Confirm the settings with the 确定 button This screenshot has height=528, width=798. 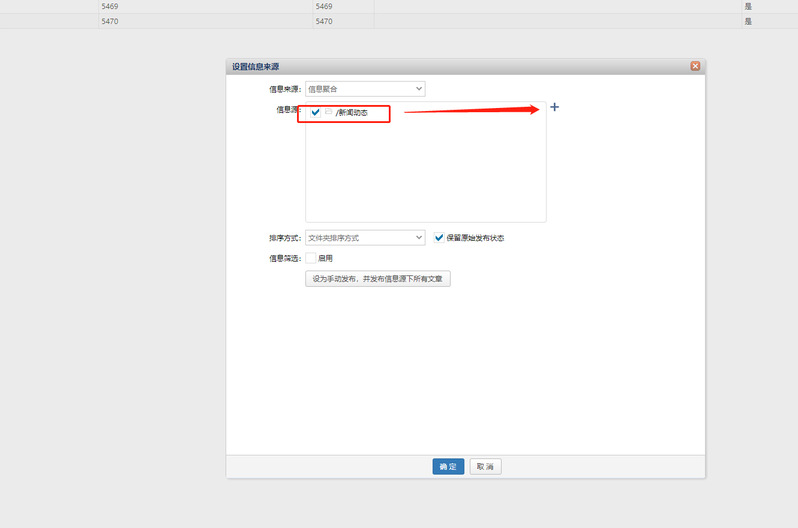[x=448, y=467]
